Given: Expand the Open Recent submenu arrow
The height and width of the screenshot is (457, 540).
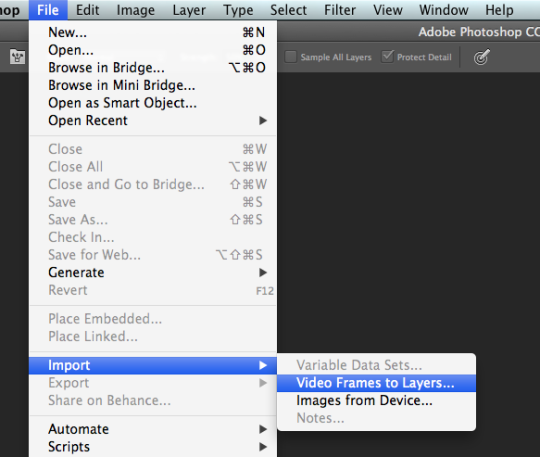Looking at the screenshot, I should 263,121.
